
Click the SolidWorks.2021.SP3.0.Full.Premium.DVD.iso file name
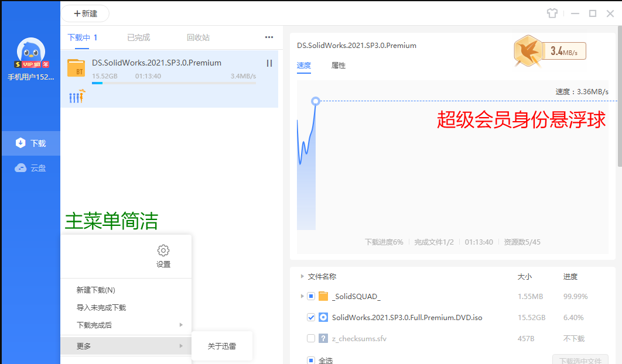(407, 317)
